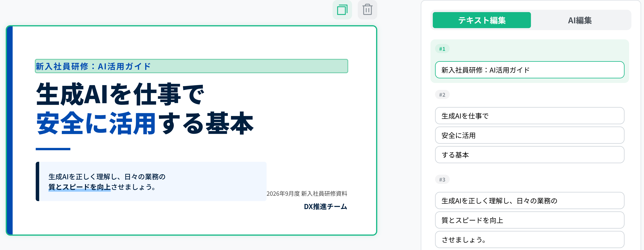Select the #2 block label
The height and width of the screenshot is (250, 644).
(442, 95)
